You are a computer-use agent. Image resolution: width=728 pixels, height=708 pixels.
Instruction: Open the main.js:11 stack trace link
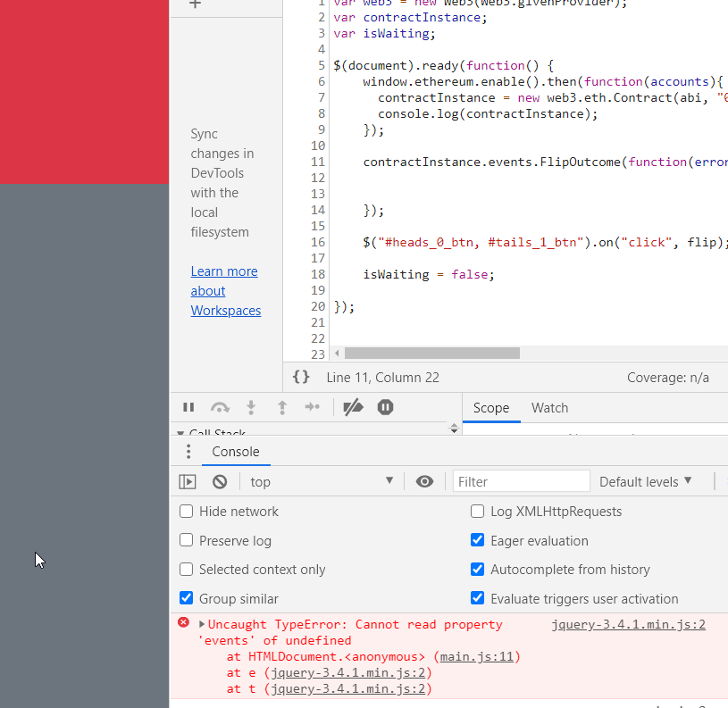pyautogui.click(x=476, y=657)
